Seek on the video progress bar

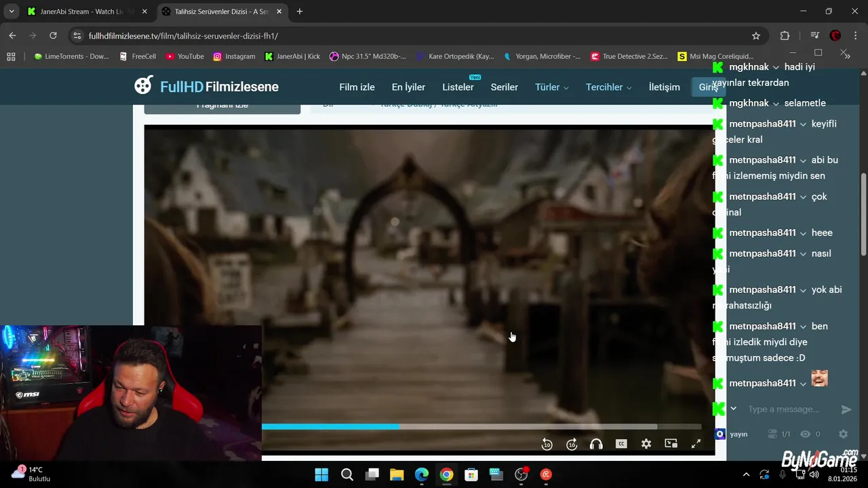[481, 426]
